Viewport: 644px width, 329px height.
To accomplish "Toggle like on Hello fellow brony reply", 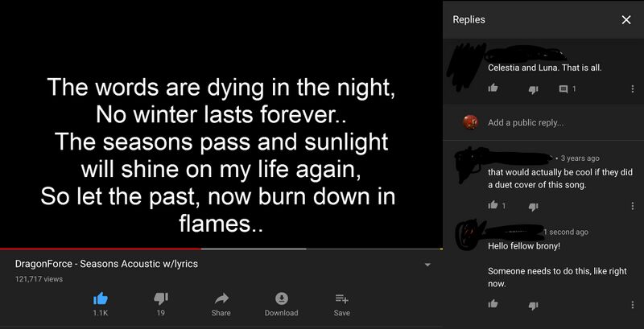I will coord(493,305).
